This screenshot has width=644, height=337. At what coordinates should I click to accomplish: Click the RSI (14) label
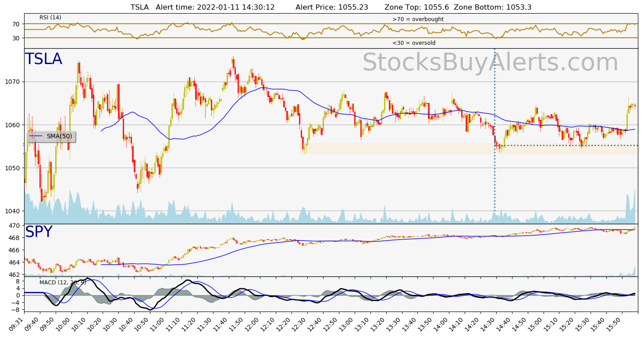click(x=50, y=18)
